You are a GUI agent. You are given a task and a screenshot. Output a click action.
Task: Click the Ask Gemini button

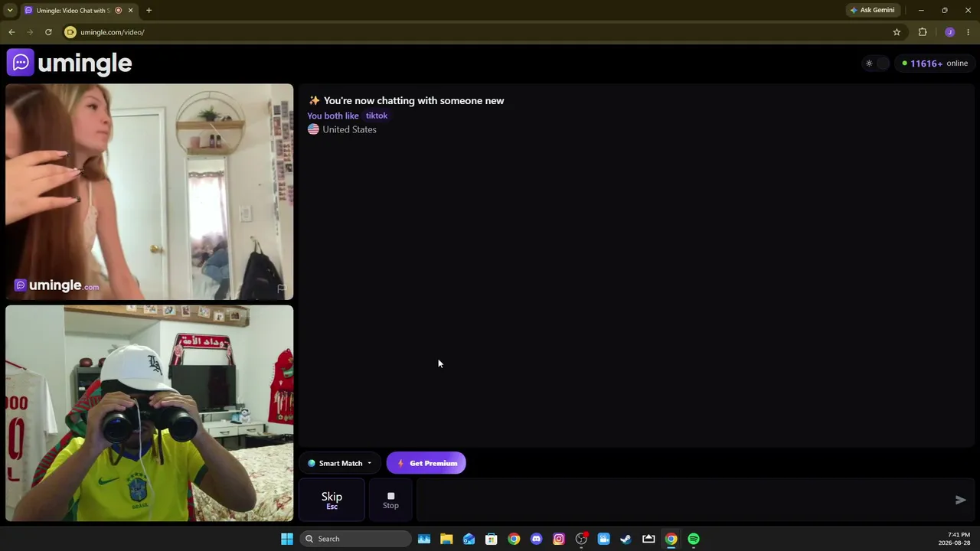(x=873, y=10)
